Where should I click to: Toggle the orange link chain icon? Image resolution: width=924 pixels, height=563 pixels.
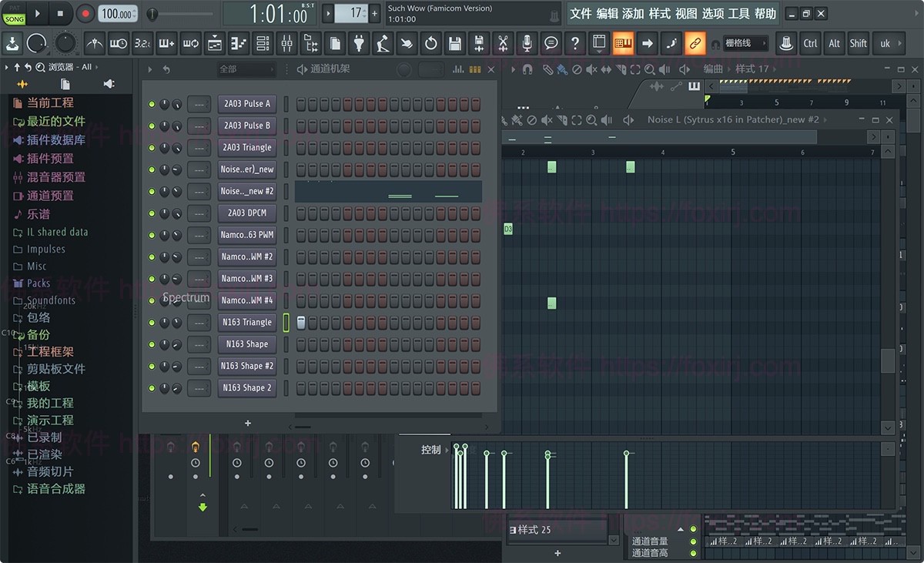tap(695, 44)
